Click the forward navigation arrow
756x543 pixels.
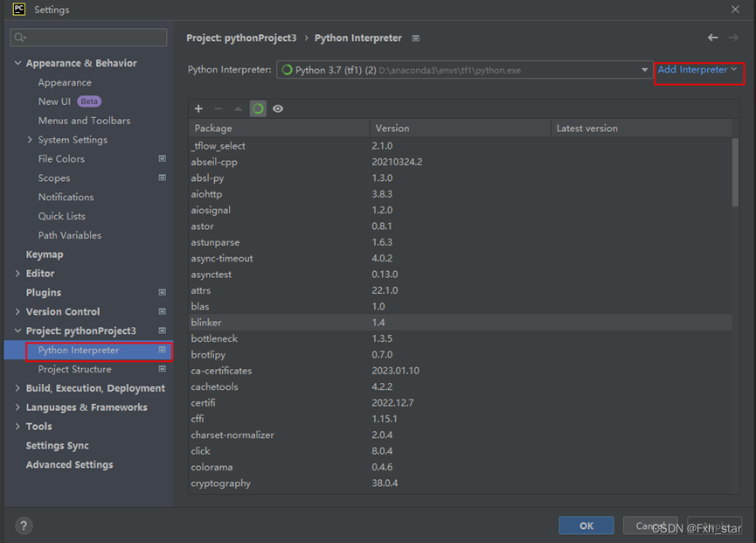[733, 38]
